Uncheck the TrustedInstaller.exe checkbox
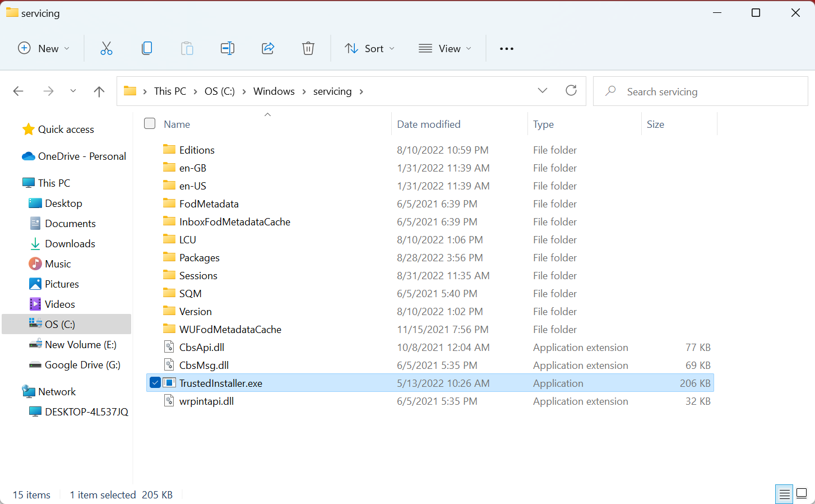The image size is (815, 504). click(x=155, y=383)
